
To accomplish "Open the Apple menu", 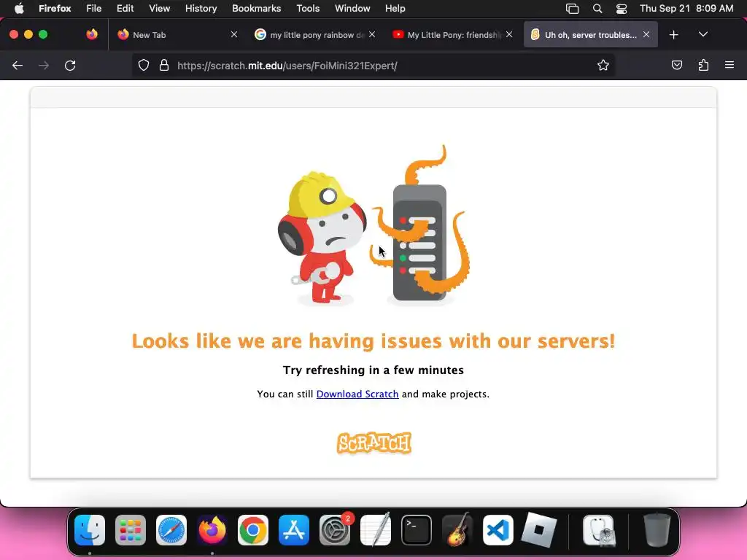I will (19, 9).
